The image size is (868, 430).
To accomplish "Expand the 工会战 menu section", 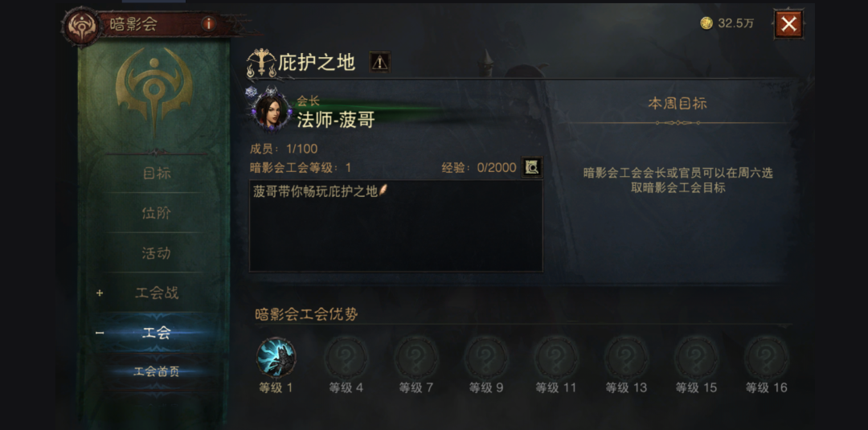I will click(x=157, y=293).
